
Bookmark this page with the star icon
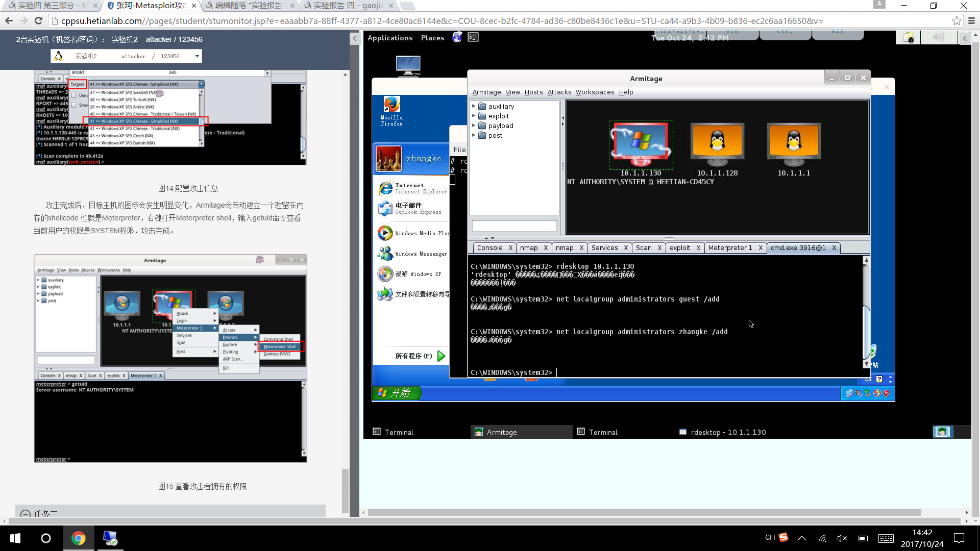click(x=957, y=21)
